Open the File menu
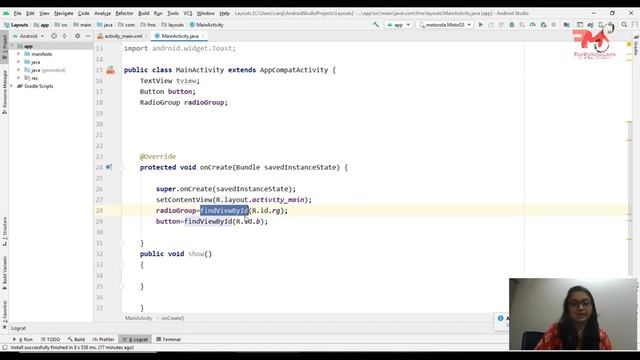The height and width of the screenshot is (360, 640). point(17,13)
